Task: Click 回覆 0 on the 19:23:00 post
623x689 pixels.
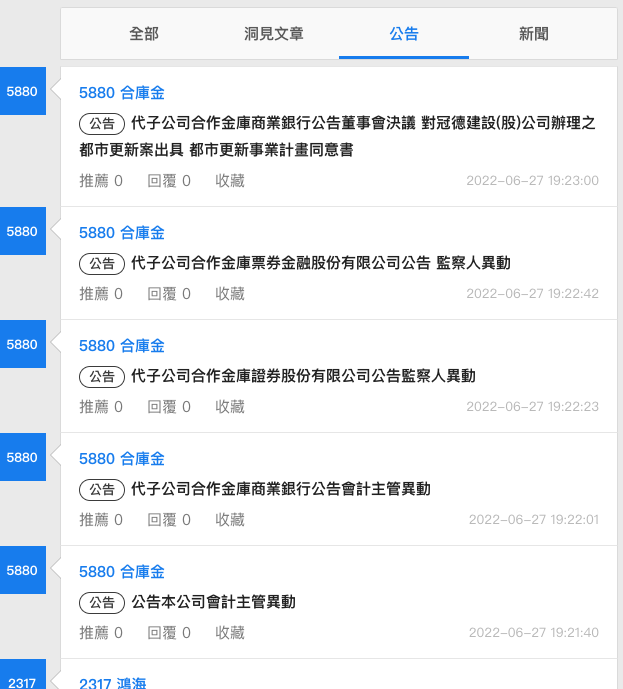Action: (x=169, y=181)
